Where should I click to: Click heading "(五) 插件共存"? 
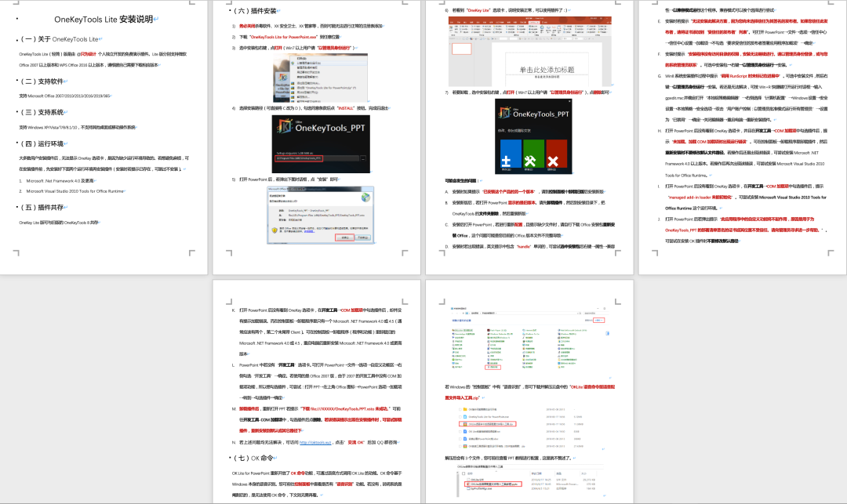coord(42,207)
